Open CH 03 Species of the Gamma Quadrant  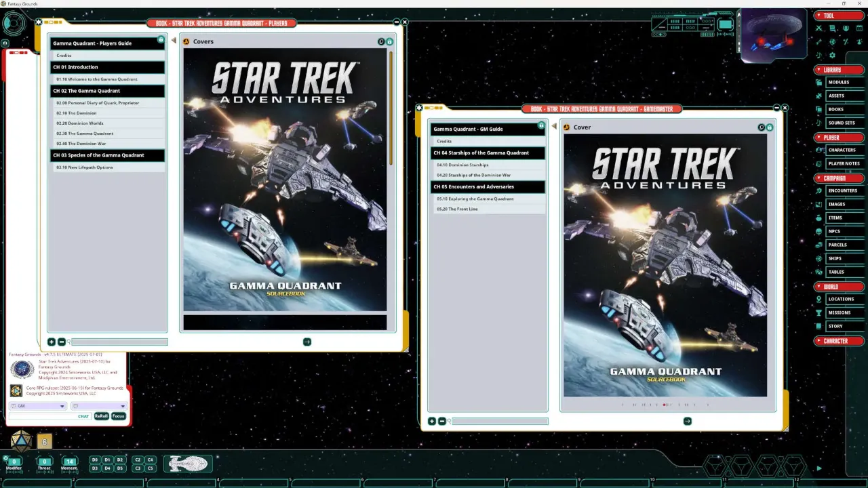click(108, 155)
